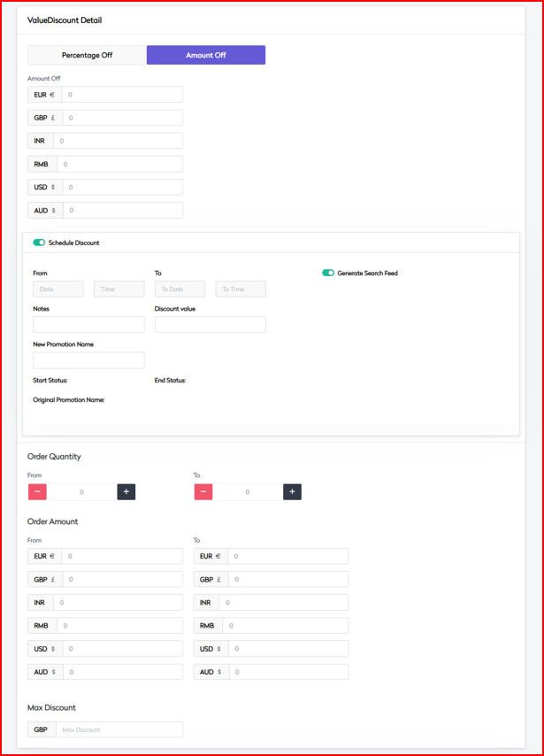Screen dimensions: 544x756
Task: Toggle the Schedule Discount switch
Action: (39, 243)
